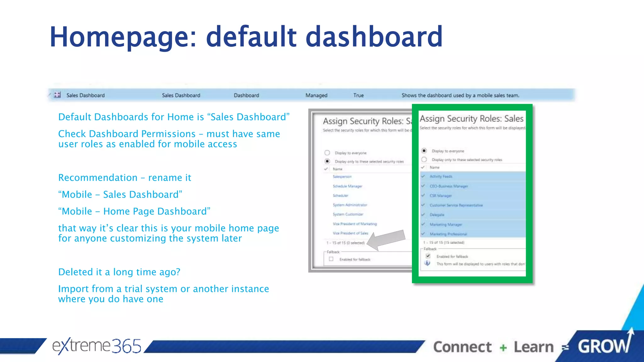
Task: Uncheck the Delegate row checkmark
Action: (x=423, y=215)
